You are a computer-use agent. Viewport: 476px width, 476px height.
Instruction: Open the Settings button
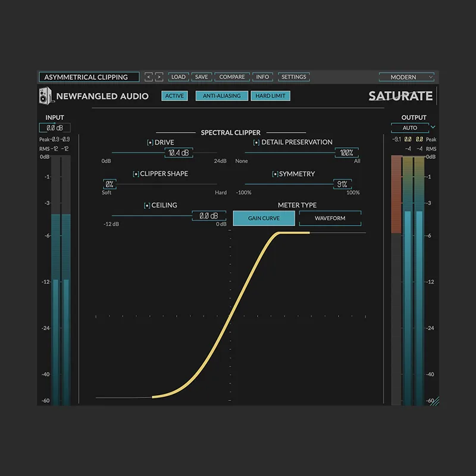[294, 77]
